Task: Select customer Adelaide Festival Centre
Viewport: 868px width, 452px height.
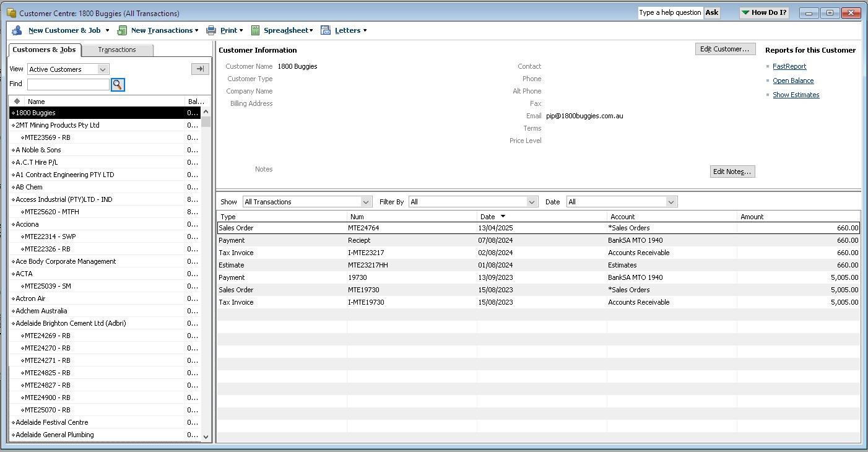Action: [105, 422]
